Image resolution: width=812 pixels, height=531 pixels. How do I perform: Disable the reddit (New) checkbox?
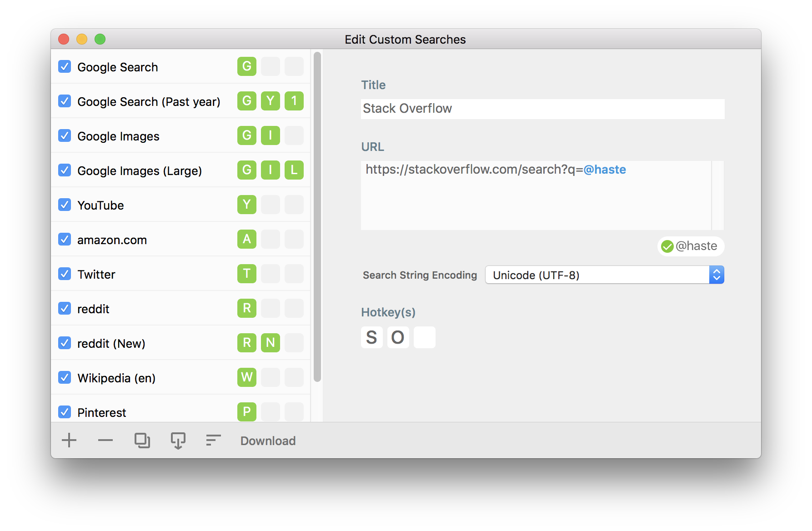coord(65,343)
